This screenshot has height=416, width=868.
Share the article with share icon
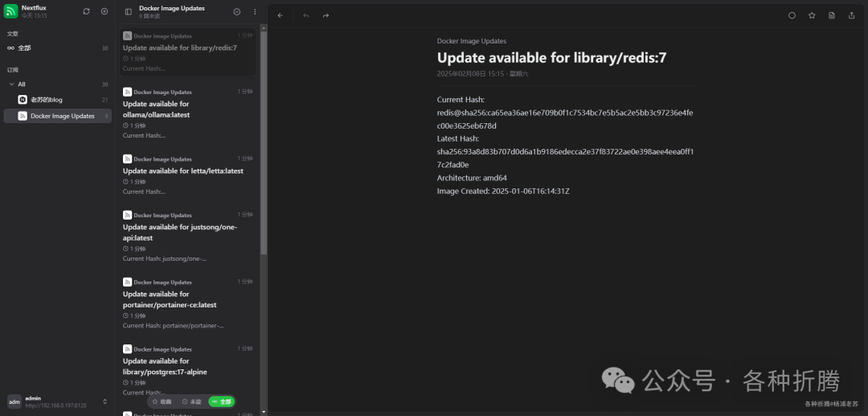tap(851, 15)
